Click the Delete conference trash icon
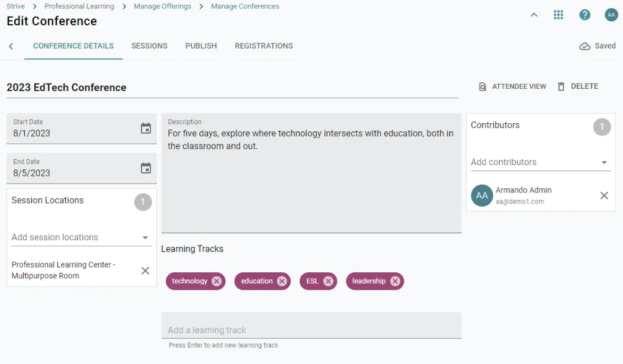Viewport: 623px width, 364px height. pos(561,86)
